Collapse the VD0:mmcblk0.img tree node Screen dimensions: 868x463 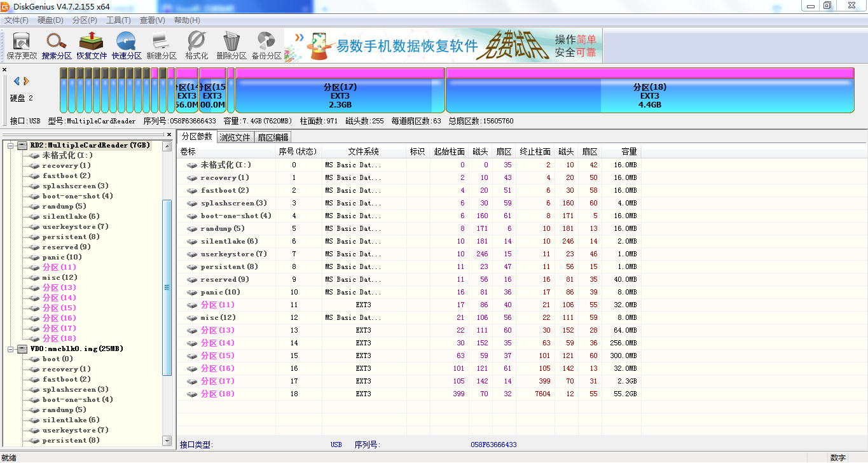[11, 349]
